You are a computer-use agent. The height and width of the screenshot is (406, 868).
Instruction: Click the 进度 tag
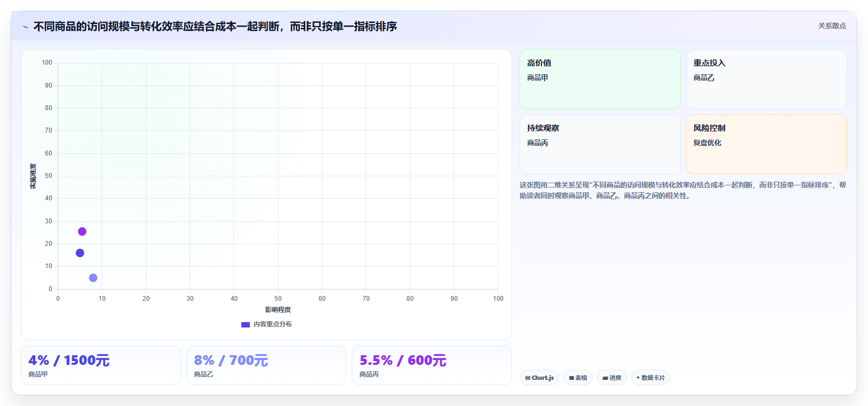pyautogui.click(x=612, y=378)
